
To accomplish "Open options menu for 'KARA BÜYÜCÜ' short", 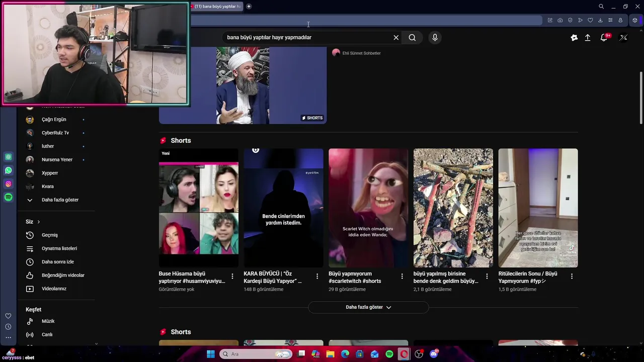I will pyautogui.click(x=317, y=276).
